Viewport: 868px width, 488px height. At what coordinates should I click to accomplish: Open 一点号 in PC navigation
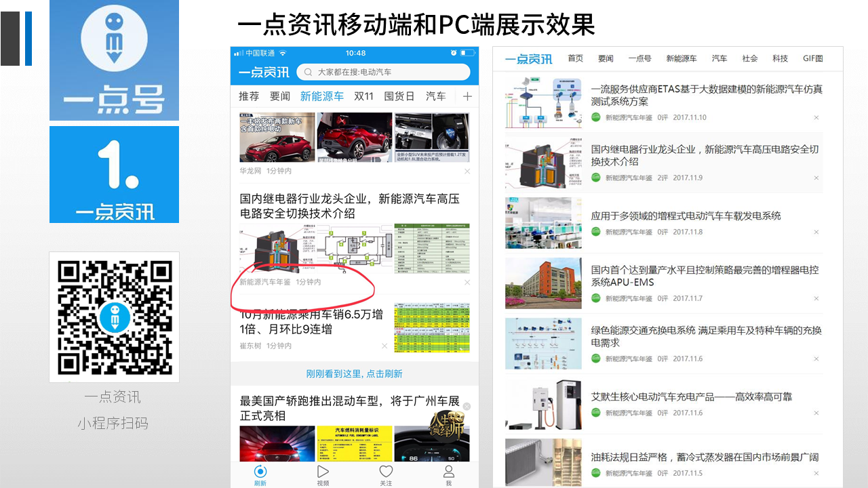click(x=639, y=58)
